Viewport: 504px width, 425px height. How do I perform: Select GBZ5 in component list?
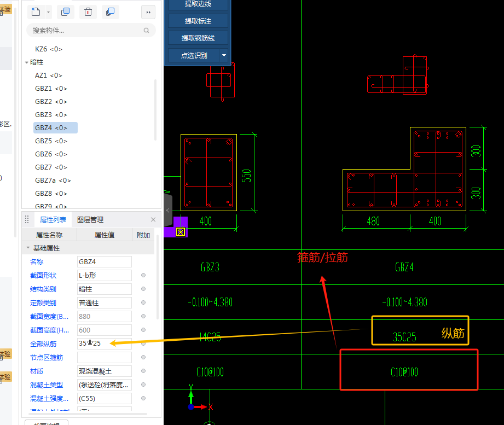pyautogui.click(x=51, y=141)
